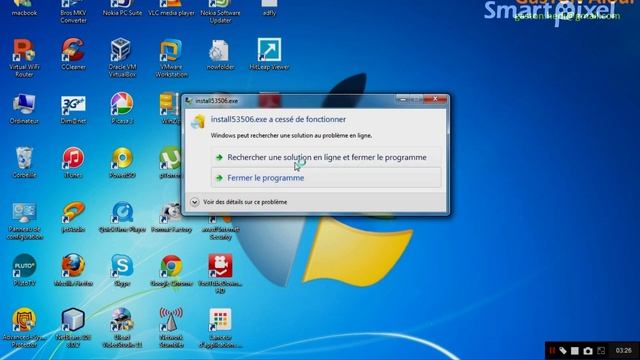Image resolution: width=640 pixels, height=360 pixels.
Task: Select the Corbeille recycle bin icon
Action: pos(24,162)
